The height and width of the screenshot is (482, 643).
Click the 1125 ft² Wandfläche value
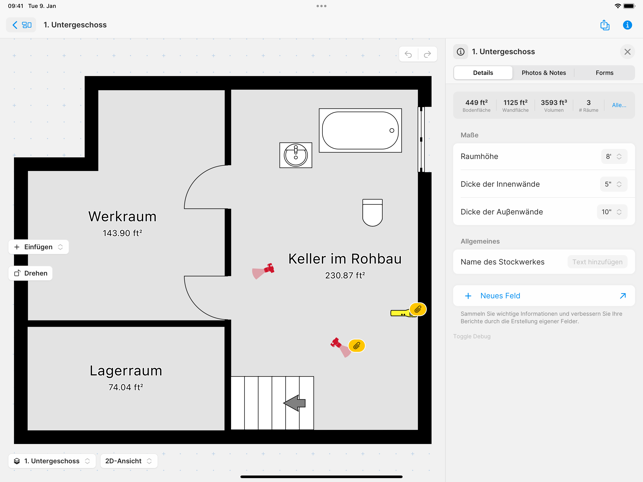point(515,105)
